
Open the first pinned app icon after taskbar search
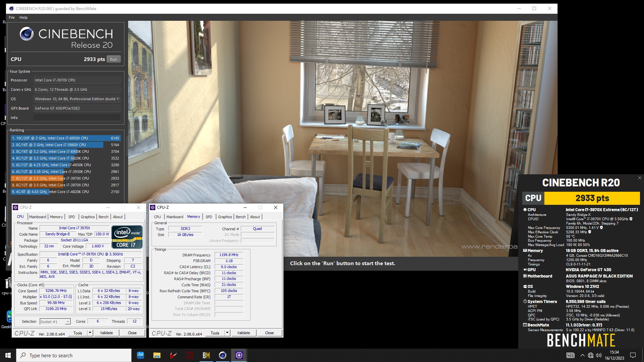[x=141, y=355]
